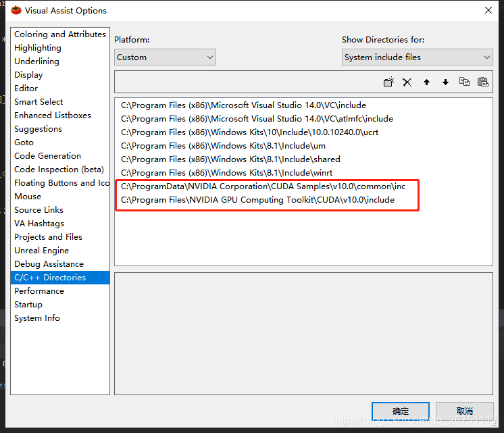The height and width of the screenshot is (433, 504).
Task: Open Performance options page
Action: click(60, 291)
